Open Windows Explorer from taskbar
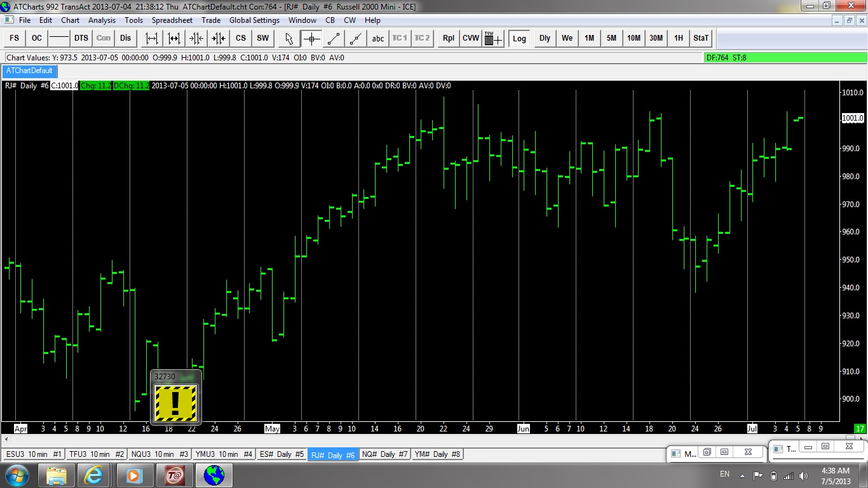 (57, 475)
